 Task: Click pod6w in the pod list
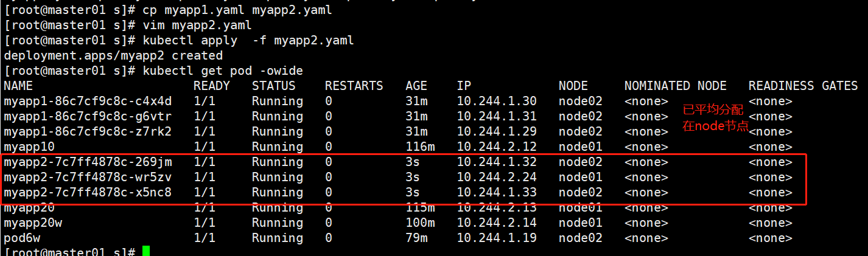point(22,238)
